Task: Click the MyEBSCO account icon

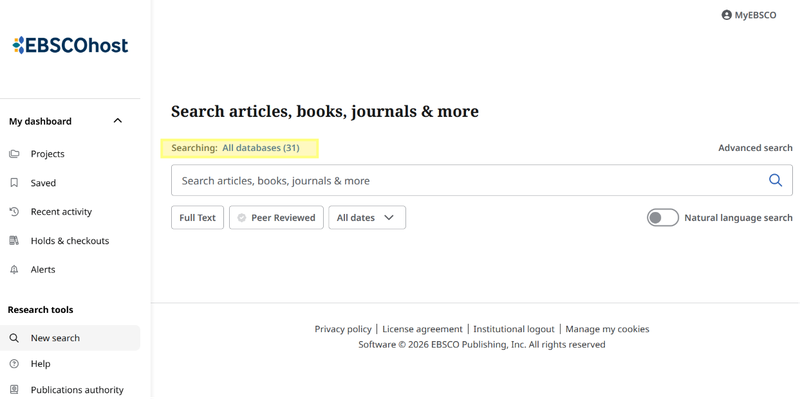Action: [727, 15]
